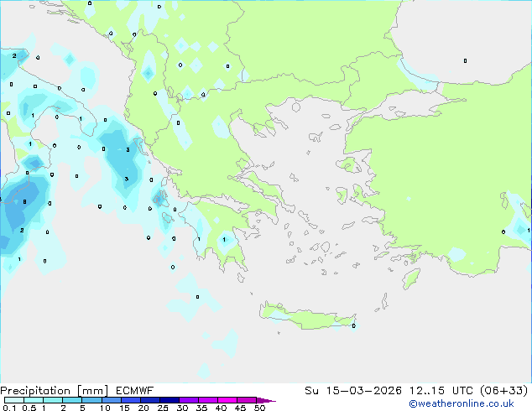Pick legend swatch between 2 and 5
Screen dimensions: 532x411
[x=72, y=400]
